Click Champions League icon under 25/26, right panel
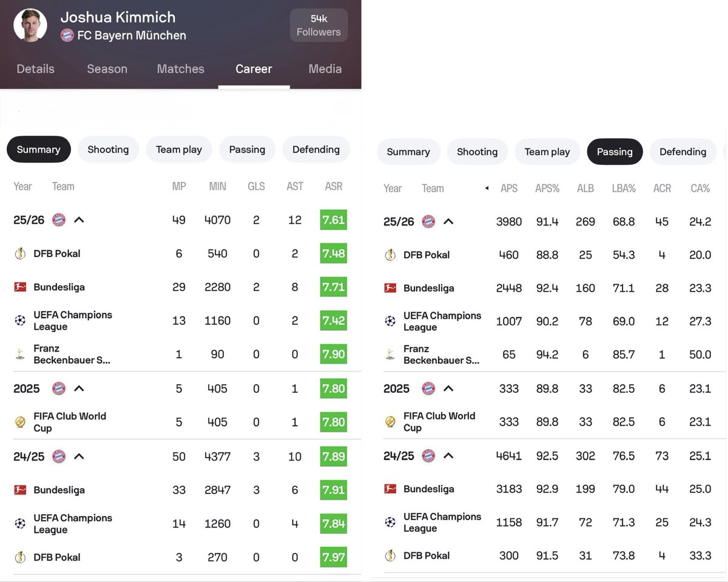This screenshot has width=728, height=582. (x=390, y=321)
